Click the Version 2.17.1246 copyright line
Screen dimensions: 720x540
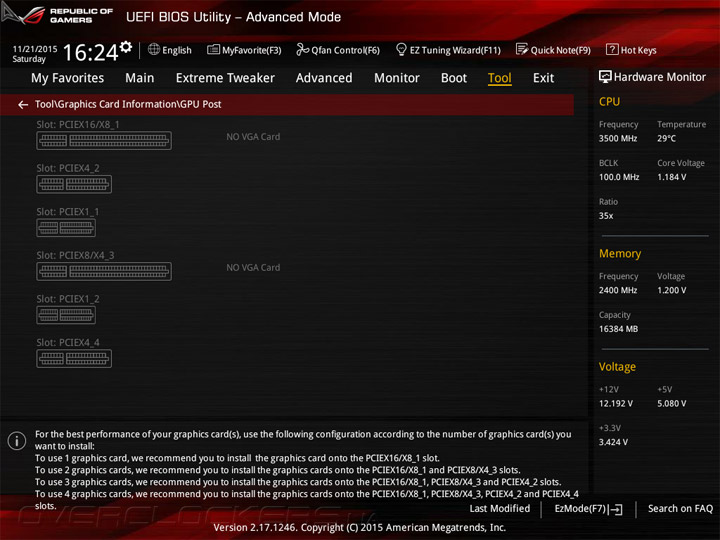(360, 528)
